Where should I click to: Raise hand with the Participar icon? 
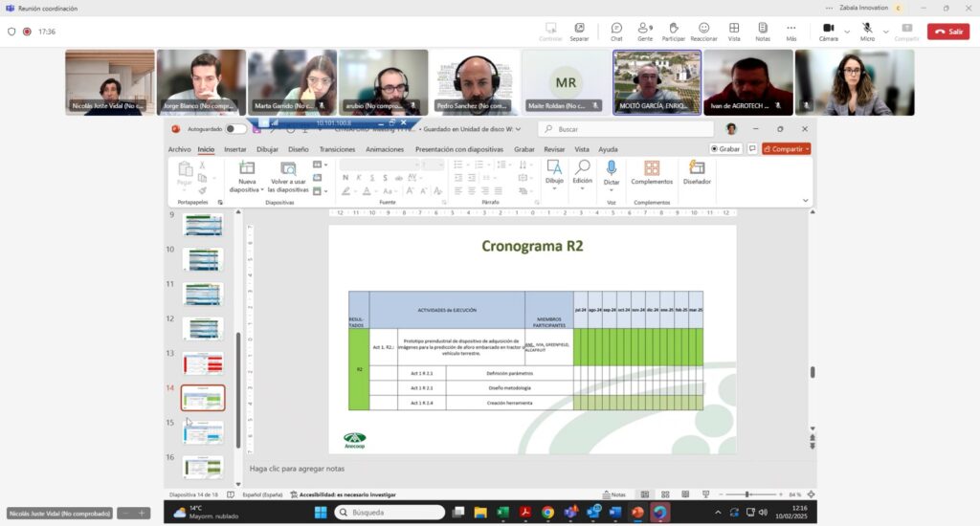tap(673, 32)
